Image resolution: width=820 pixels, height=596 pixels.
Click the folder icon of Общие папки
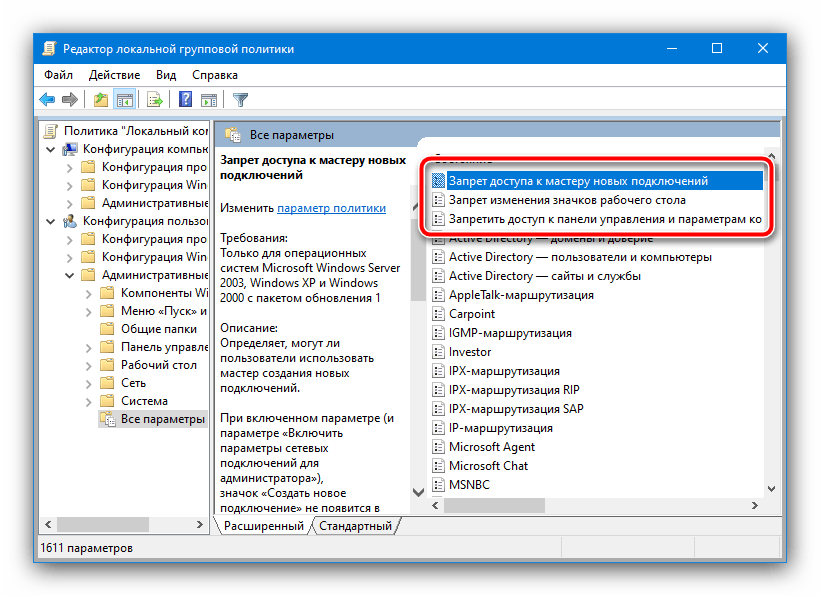[107, 329]
